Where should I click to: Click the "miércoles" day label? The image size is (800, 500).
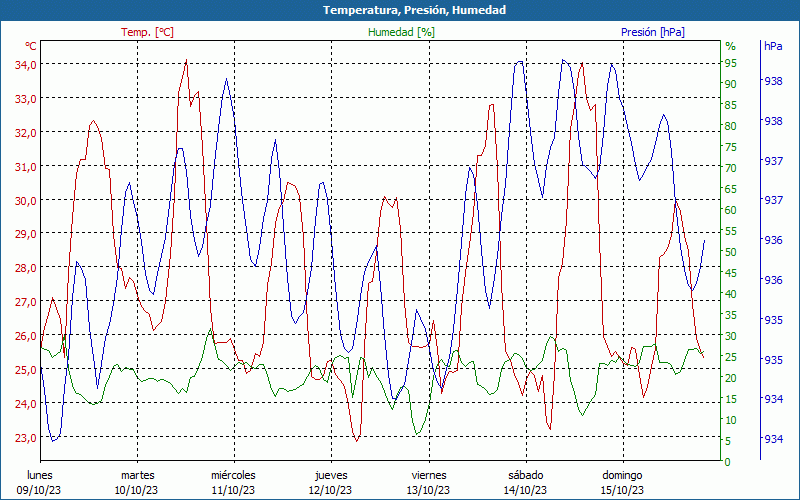234,475
